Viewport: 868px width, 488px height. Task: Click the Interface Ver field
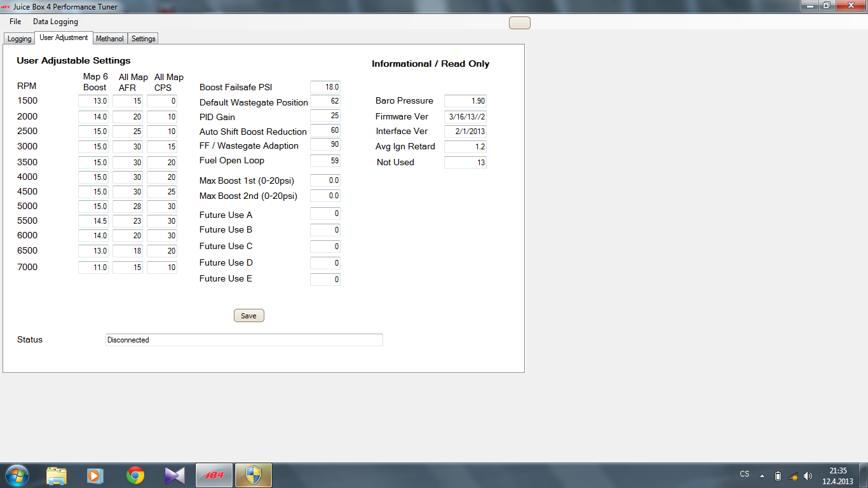pyautogui.click(x=465, y=132)
